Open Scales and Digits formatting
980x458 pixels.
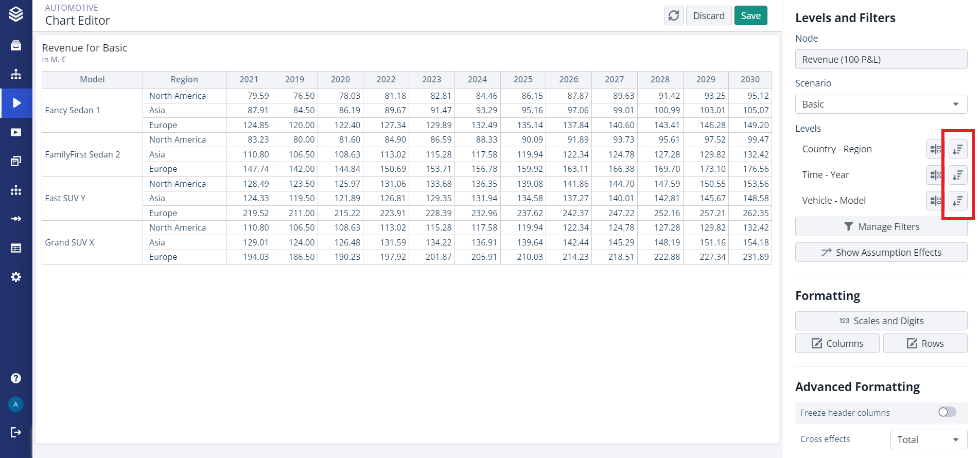pyautogui.click(x=881, y=321)
